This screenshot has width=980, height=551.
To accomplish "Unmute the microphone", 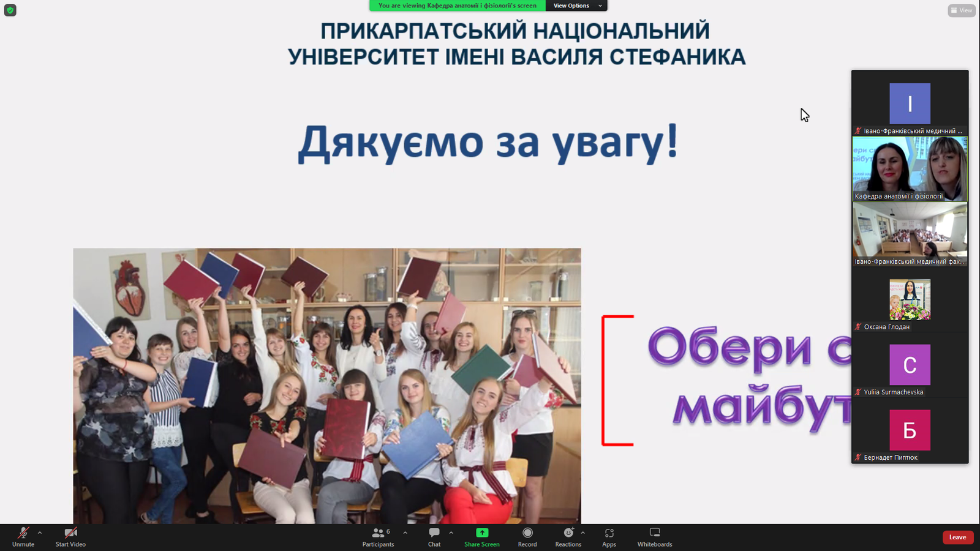I will coord(23,537).
